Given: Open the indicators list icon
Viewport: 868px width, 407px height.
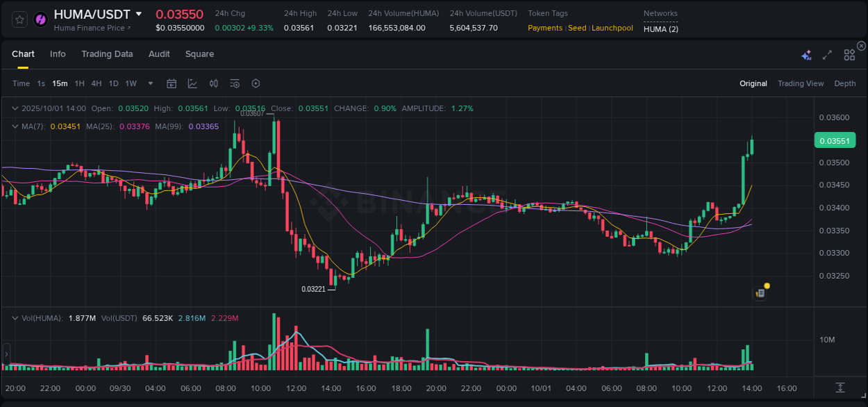Looking at the screenshot, I should coord(234,83).
